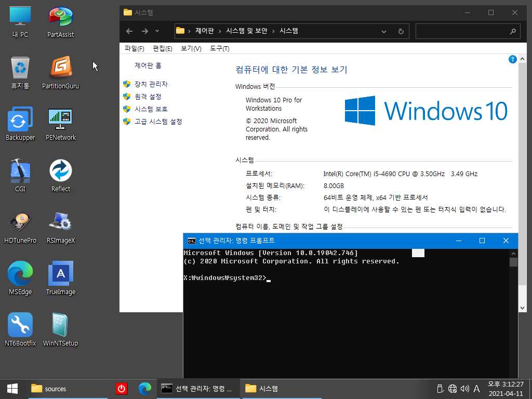
Task: Open the 편집(E) menu
Action: (x=163, y=48)
